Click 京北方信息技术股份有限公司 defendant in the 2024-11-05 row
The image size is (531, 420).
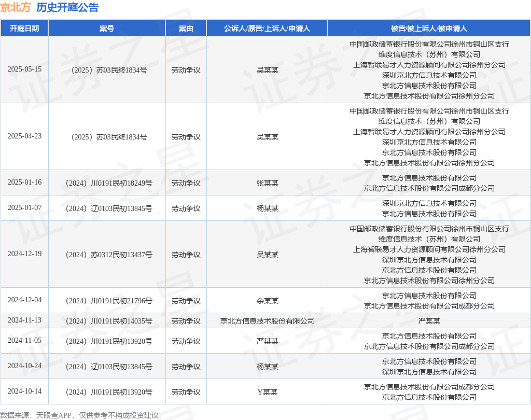click(429, 337)
